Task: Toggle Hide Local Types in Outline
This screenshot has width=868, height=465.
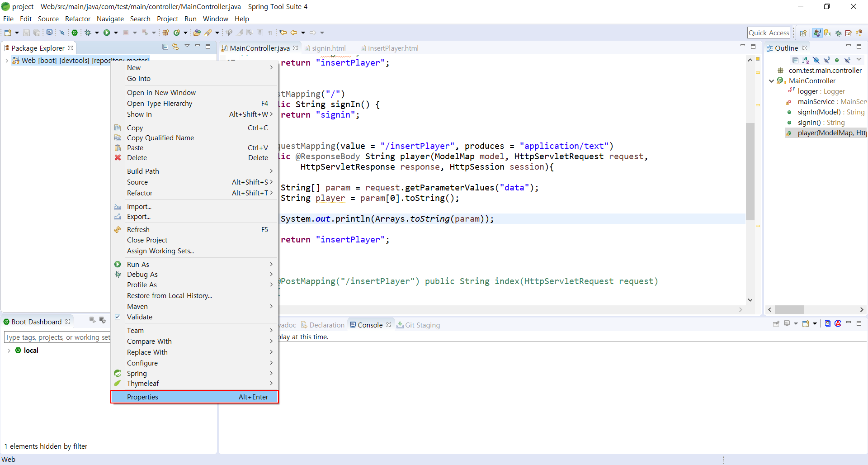Action: coord(848,60)
